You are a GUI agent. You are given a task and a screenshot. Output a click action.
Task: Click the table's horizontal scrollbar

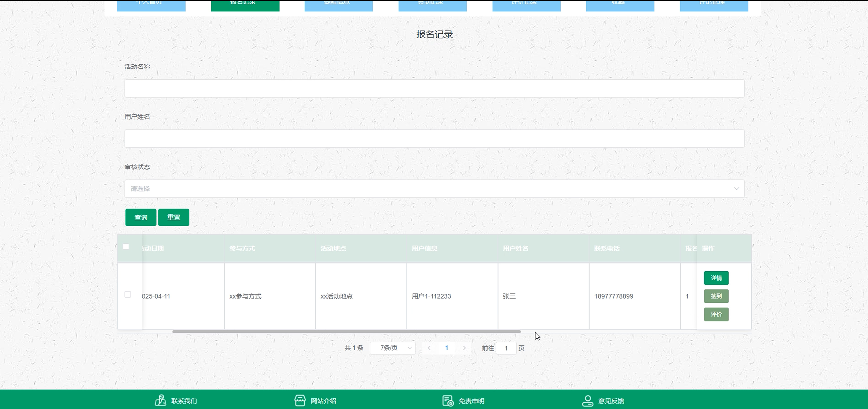[x=346, y=331]
